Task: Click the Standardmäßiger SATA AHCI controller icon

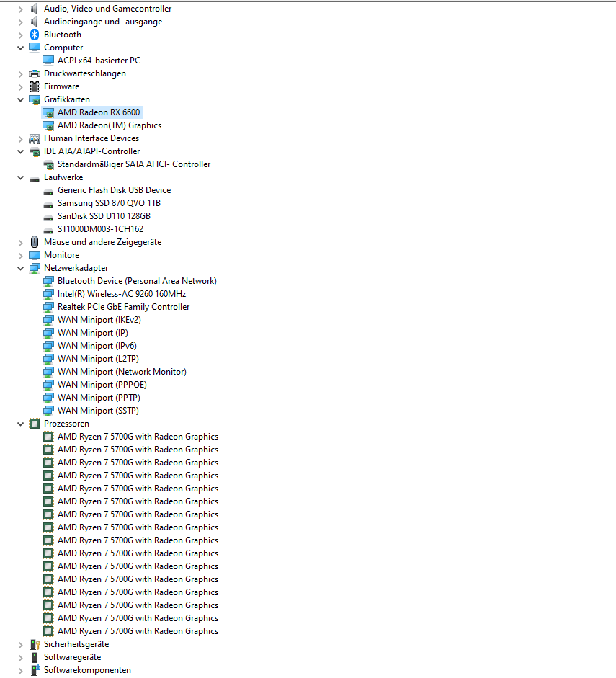Action: 48,164
